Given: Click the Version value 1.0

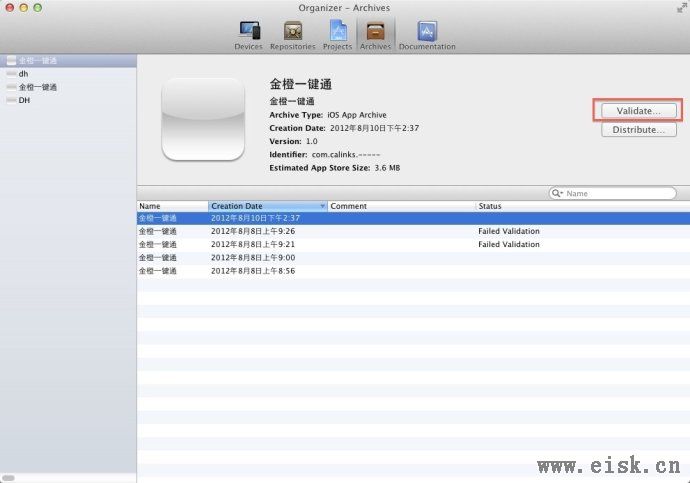Looking at the screenshot, I should coord(312,141).
